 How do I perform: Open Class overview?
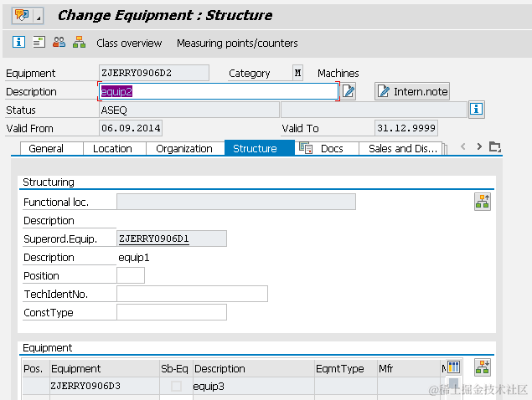click(129, 44)
